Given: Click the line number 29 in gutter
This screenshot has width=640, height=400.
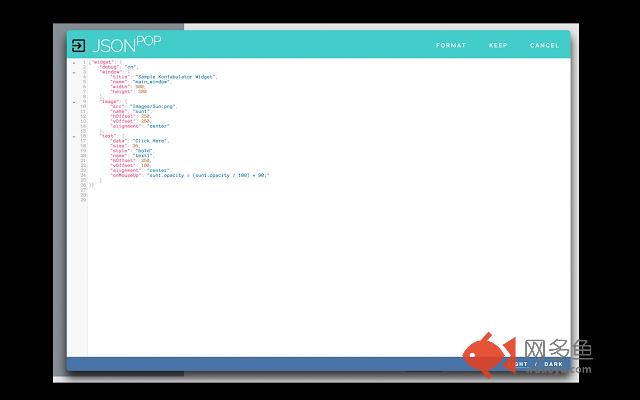Looking at the screenshot, I should pyautogui.click(x=83, y=200).
